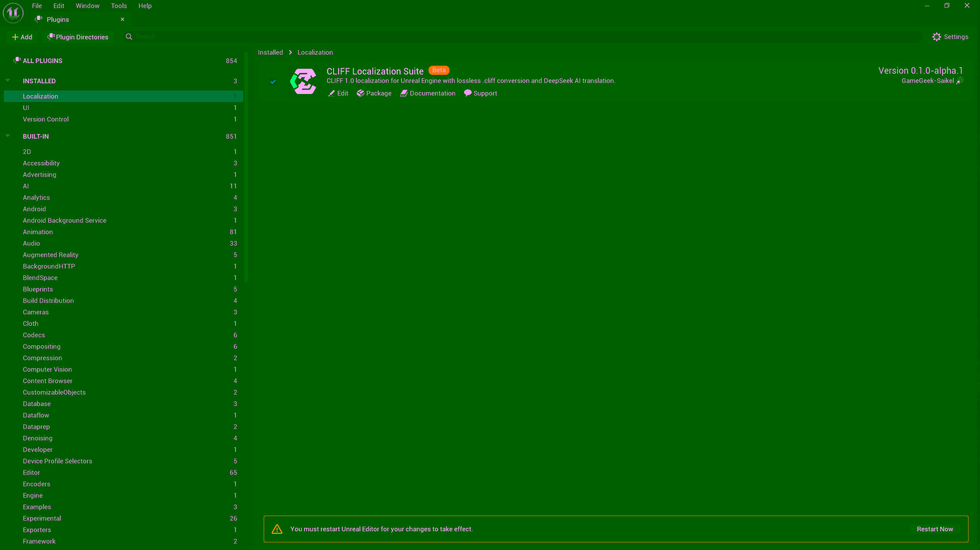Select the All Plugins category
The image size is (980, 550).
[x=123, y=61]
